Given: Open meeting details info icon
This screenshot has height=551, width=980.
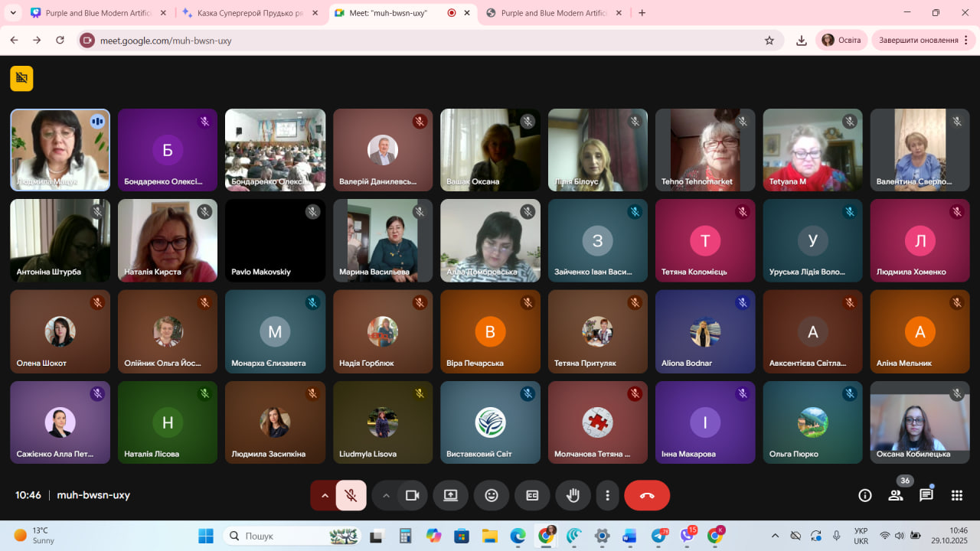Looking at the screenshot, I should pos(865,495).
